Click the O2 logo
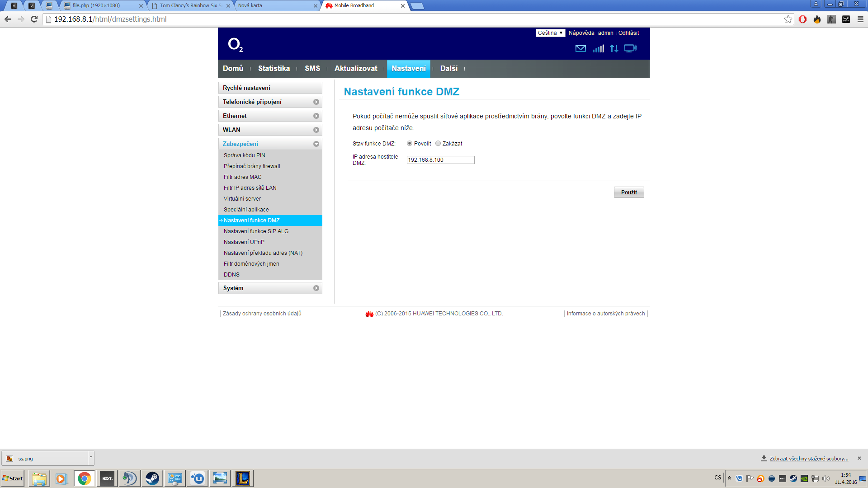The image size is (868, 488). click(235, 45)
